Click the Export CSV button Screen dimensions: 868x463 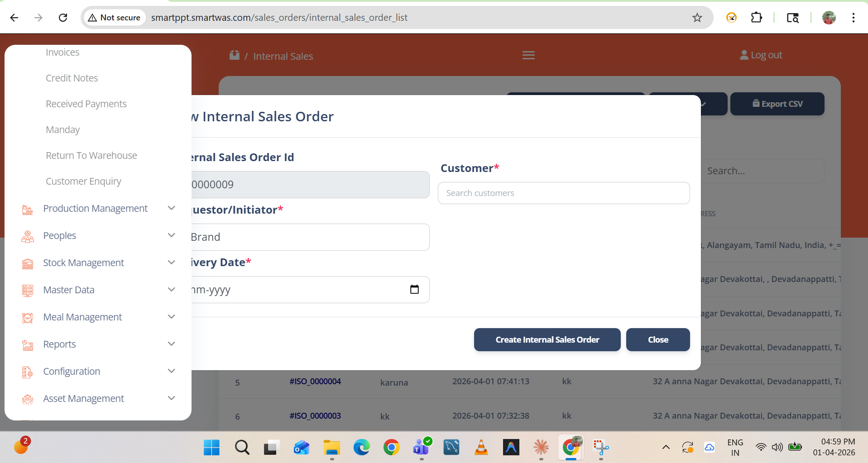(777, 104)
